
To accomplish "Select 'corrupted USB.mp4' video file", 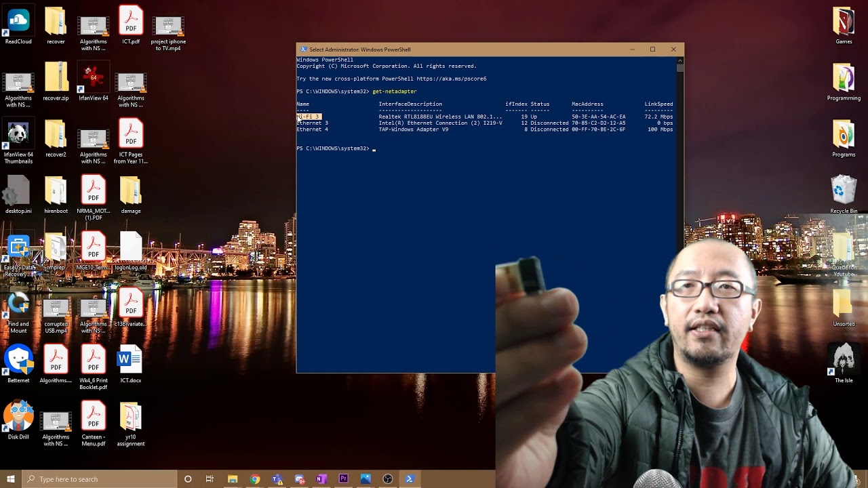I will coord(56,316).
